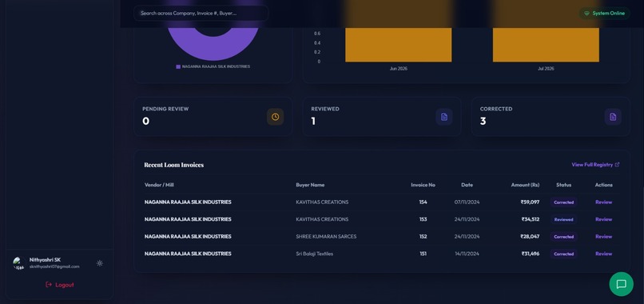
Task: Click the external link icon beside View Full Registry
Action: coord(617,165)
